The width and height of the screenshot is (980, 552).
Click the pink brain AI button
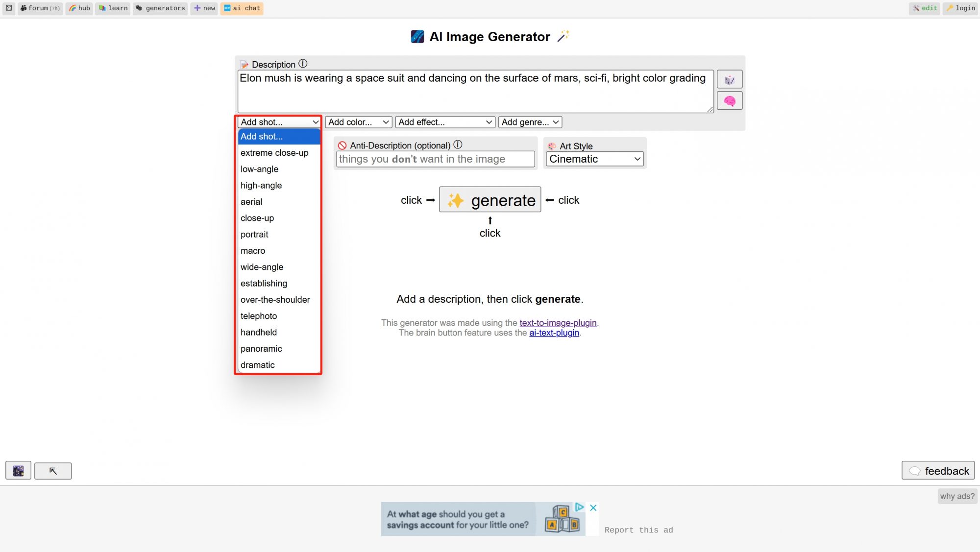click(729, 101)
